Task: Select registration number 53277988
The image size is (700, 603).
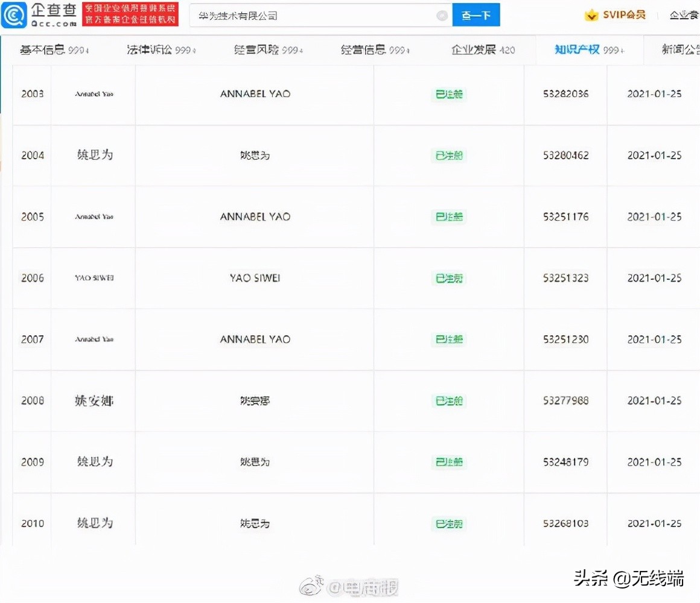Action: [565, 400]
